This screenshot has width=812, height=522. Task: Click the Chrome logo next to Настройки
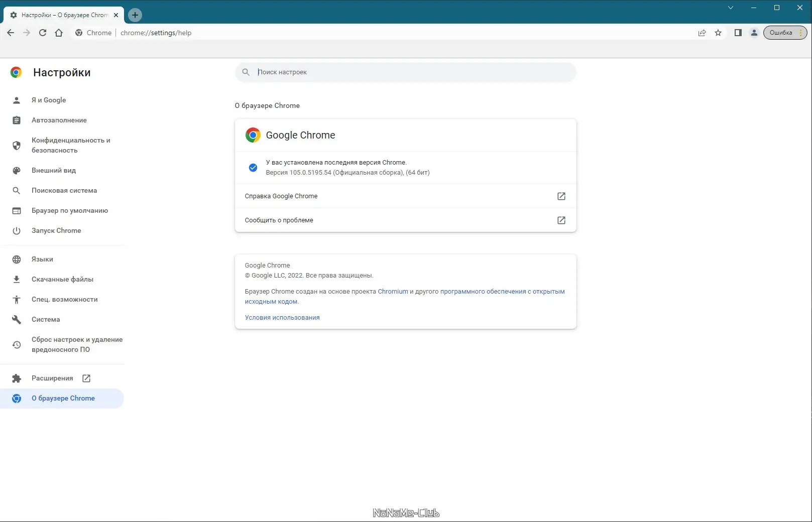click(x=16, y=72)
